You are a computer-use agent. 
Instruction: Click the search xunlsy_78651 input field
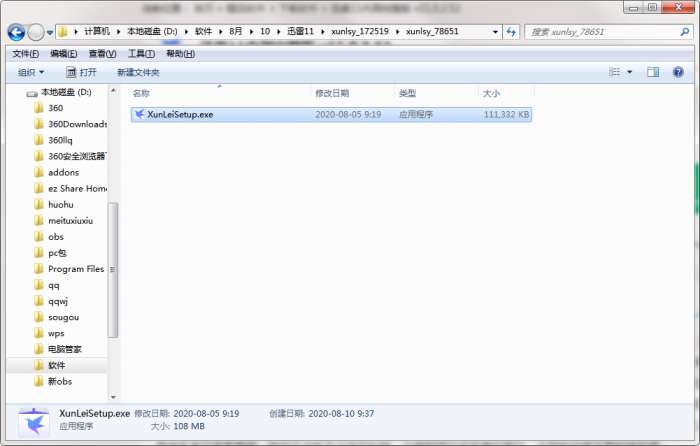click(602, 32)
